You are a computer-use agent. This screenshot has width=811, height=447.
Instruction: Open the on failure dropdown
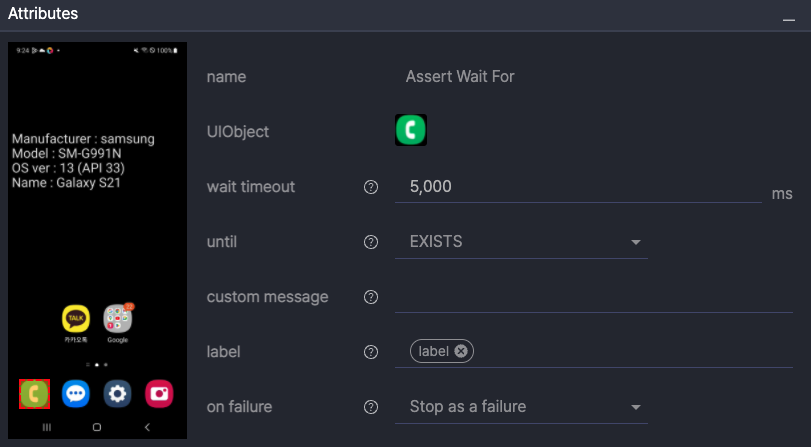pyautogui.click(x=635, y=407)
